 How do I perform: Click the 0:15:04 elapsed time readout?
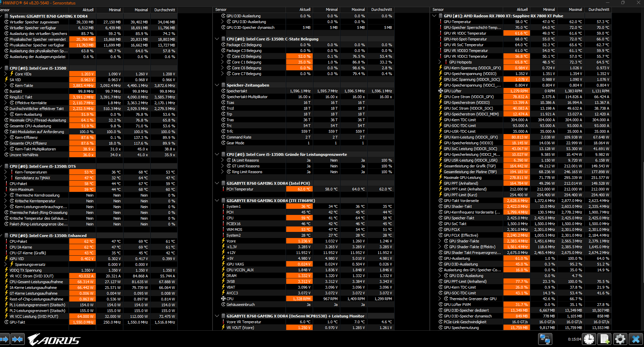pyautogui.click(x=574, y=339)
